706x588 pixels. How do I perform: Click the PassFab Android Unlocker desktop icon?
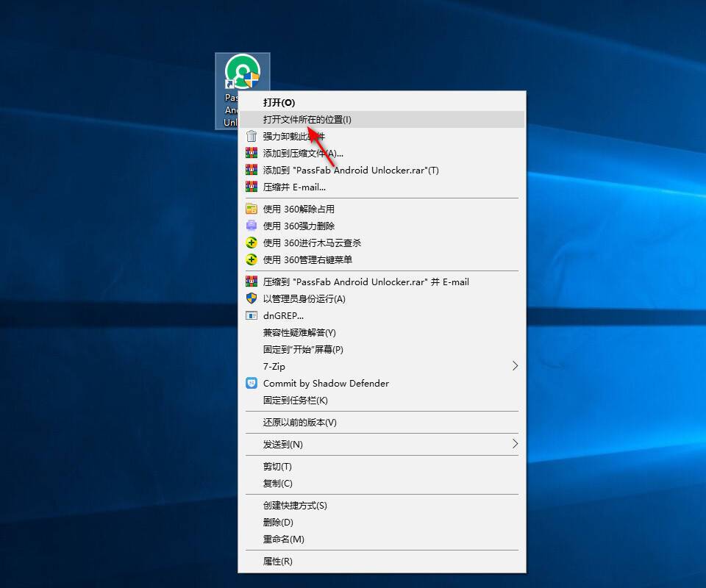242,72
